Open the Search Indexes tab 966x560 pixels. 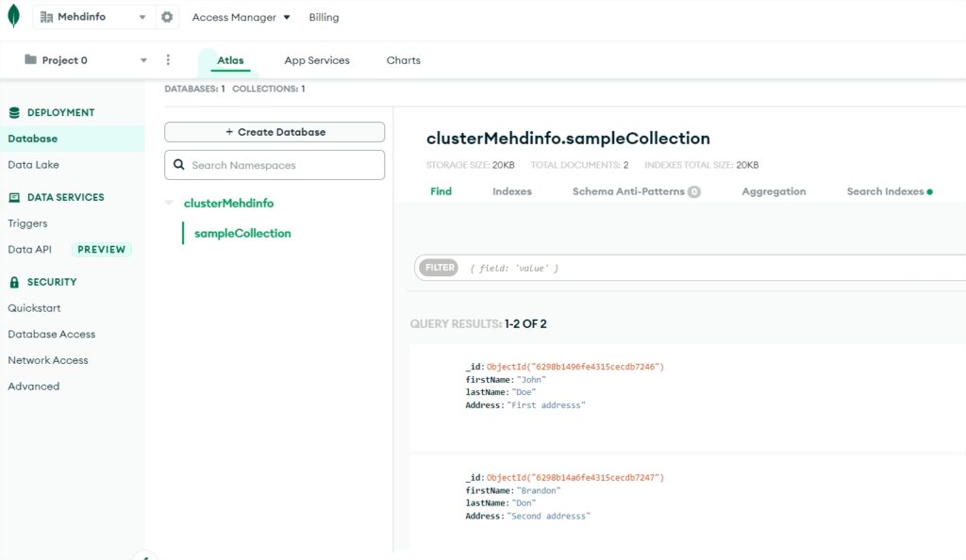point(890,191)
